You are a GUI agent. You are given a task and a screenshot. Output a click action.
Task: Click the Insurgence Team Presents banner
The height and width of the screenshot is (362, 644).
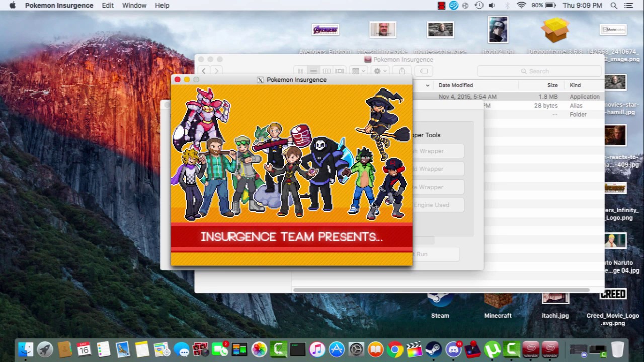[291, 237]
